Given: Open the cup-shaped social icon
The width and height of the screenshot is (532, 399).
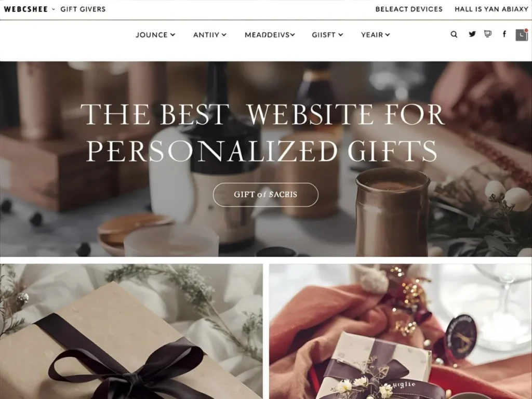Looking at the screenshot, I should click(487, 34).
